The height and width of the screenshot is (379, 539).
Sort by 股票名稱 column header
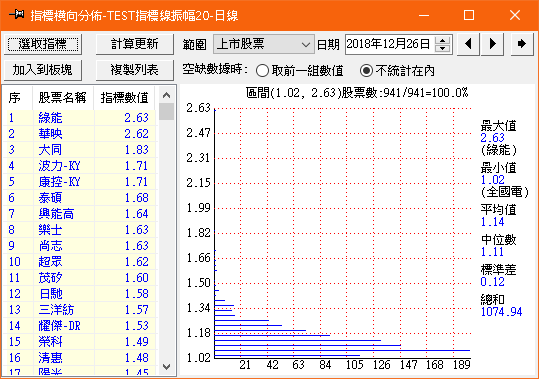(x=63, y=98)
